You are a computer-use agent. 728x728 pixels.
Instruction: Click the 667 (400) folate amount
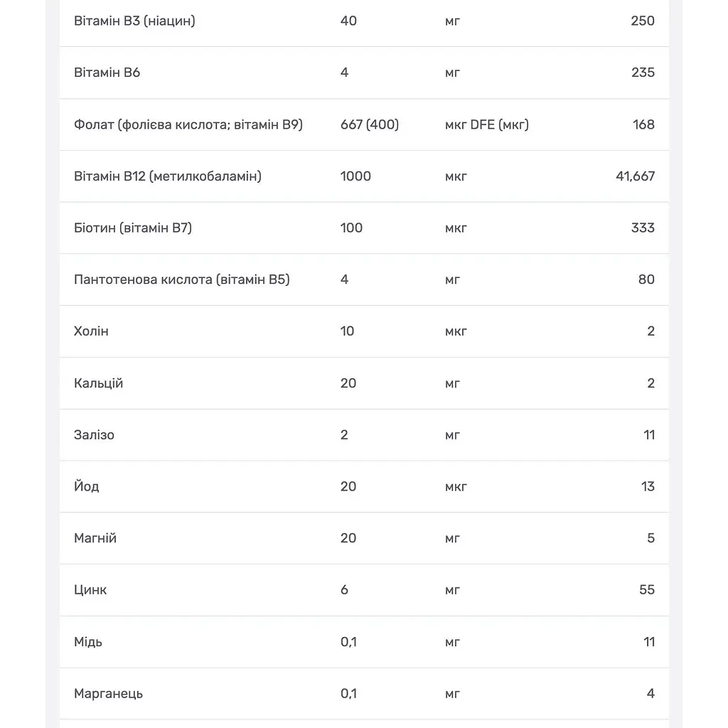tap(370, 124)
